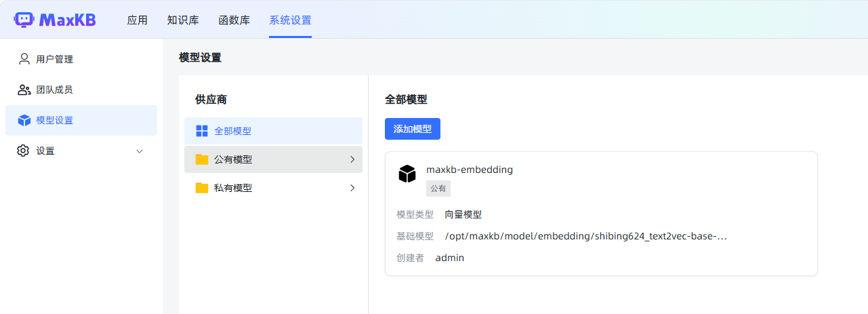
Task: Switch to the 应用 tab
Action: 137,20
